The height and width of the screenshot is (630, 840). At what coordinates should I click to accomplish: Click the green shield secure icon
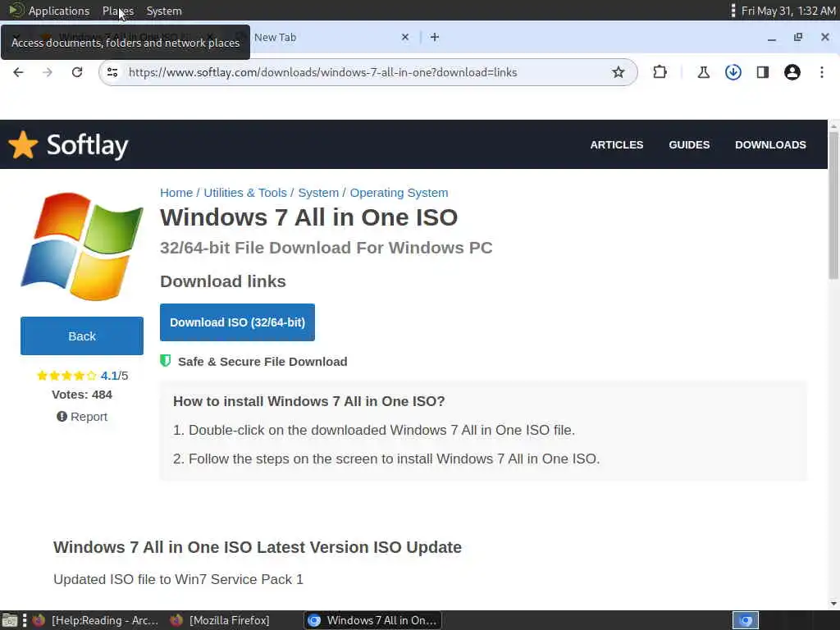[166, 361]
